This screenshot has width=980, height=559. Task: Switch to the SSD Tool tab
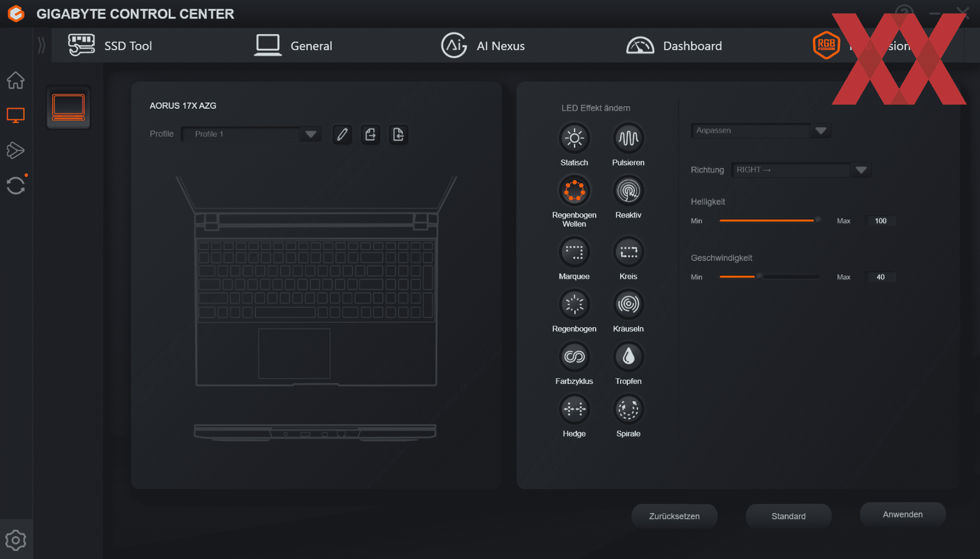tap(110, 45)
